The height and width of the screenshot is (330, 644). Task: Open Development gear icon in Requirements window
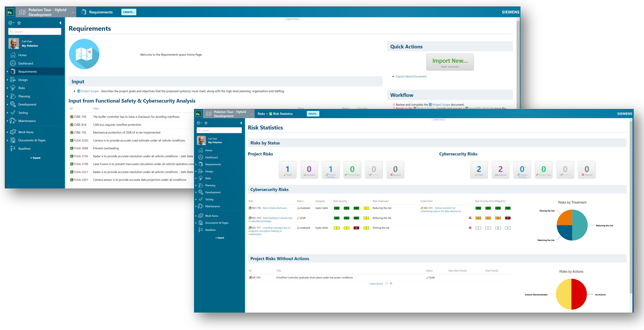13,104
